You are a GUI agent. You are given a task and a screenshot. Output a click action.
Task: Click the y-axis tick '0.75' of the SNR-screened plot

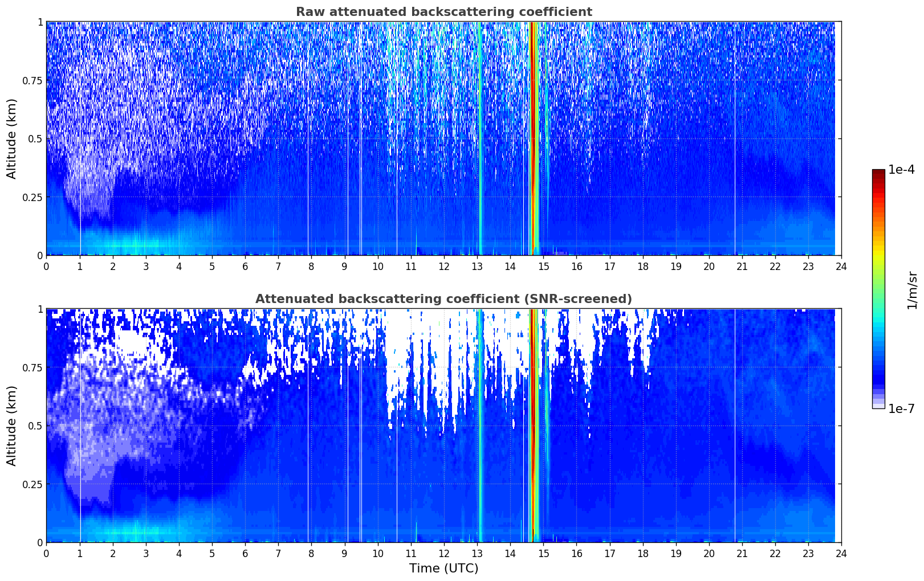[x=32, y=367]
